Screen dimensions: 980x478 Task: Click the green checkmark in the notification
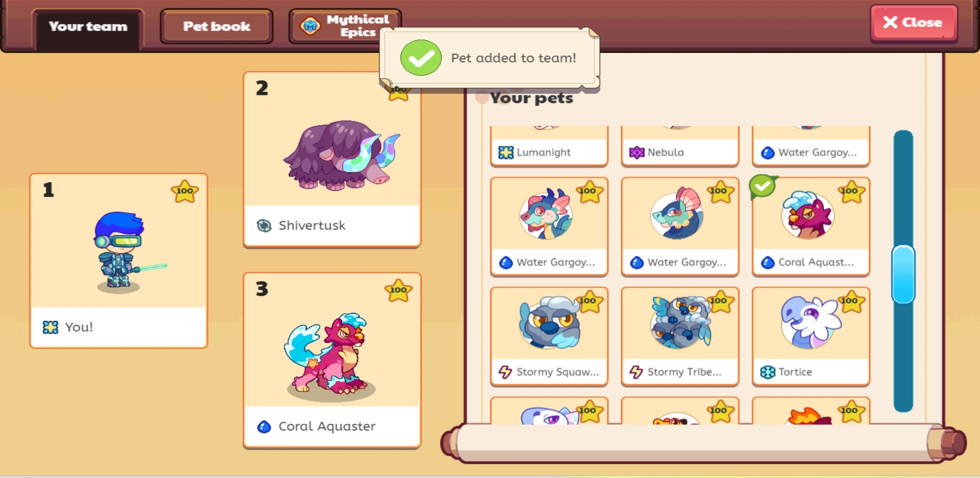click(421, 58)
